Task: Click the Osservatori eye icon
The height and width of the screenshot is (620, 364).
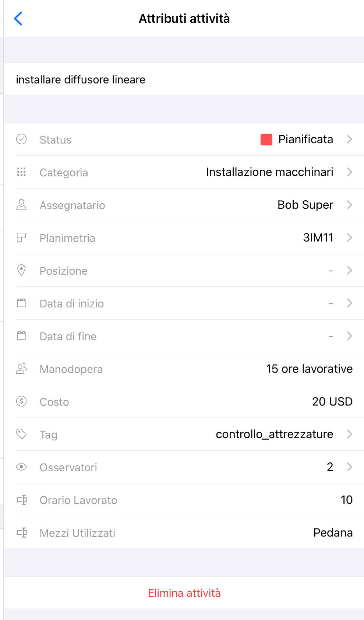Action: coord(21,467)
